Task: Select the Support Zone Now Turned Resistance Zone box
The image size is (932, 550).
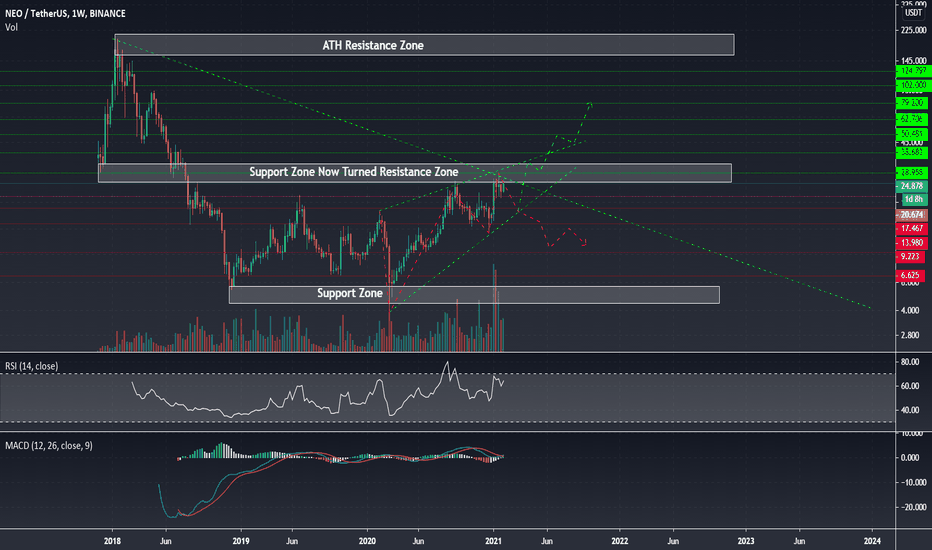Action: (x=415, y=172)
